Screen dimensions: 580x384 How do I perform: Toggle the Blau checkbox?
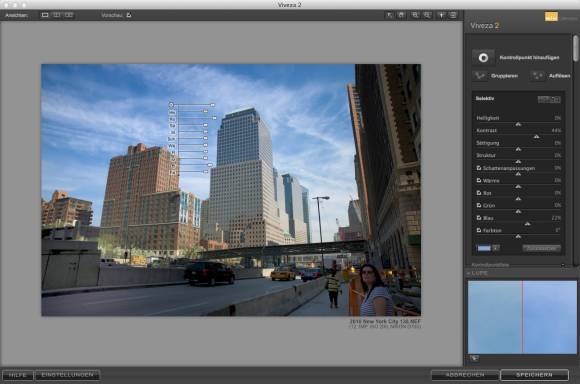click(x=479, y=218)
